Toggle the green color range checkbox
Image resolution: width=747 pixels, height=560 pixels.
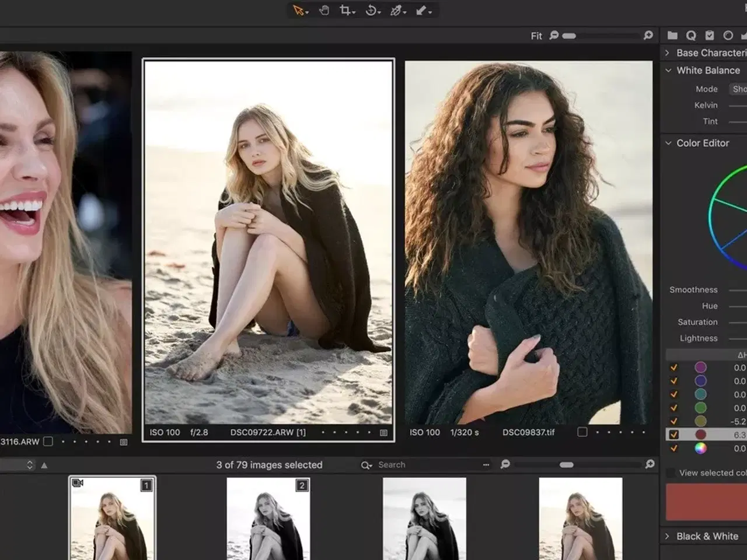[x=674, y=408]
